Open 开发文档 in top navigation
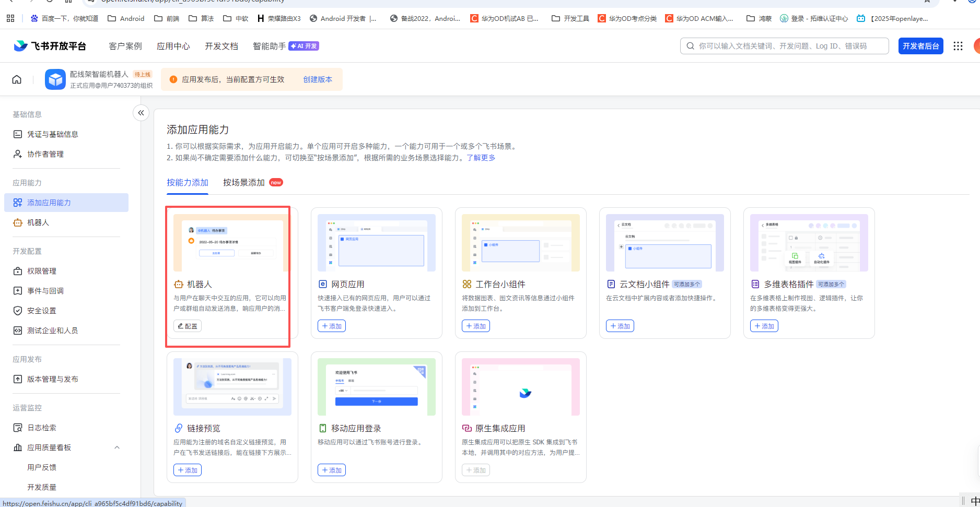This screenshot has height=507, width=980. [x=221, y=46]
